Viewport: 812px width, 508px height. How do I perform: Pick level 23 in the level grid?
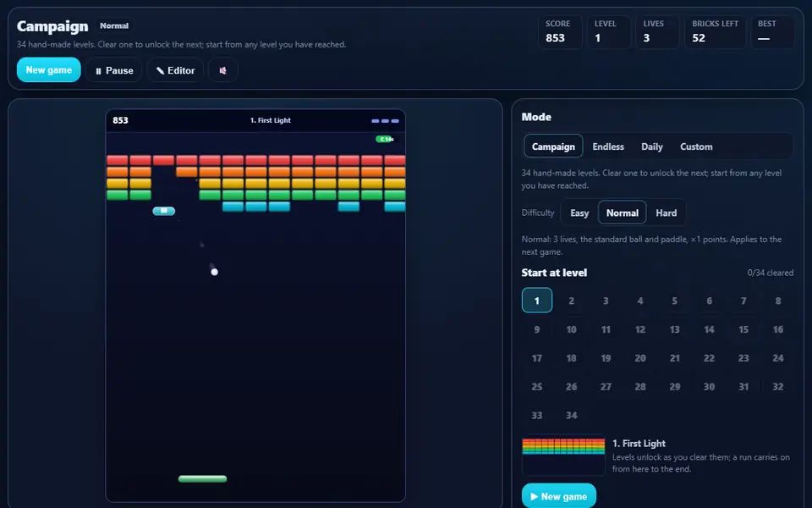click(x=743, y=357)
